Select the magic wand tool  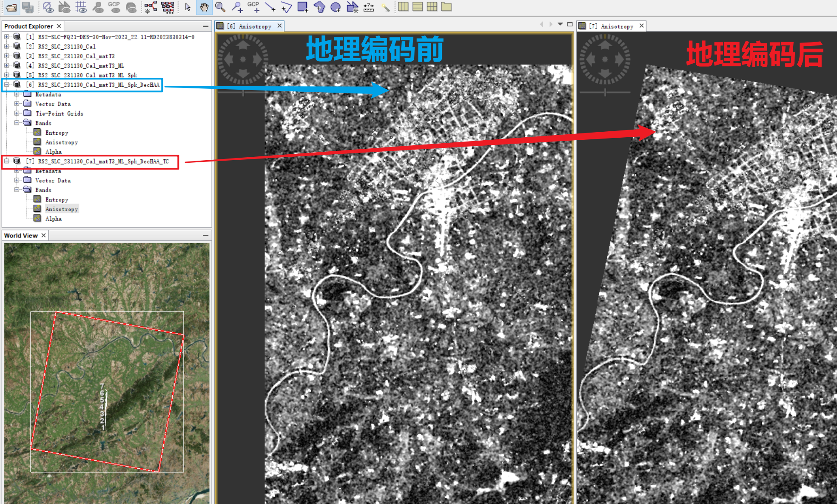(385, 7)
